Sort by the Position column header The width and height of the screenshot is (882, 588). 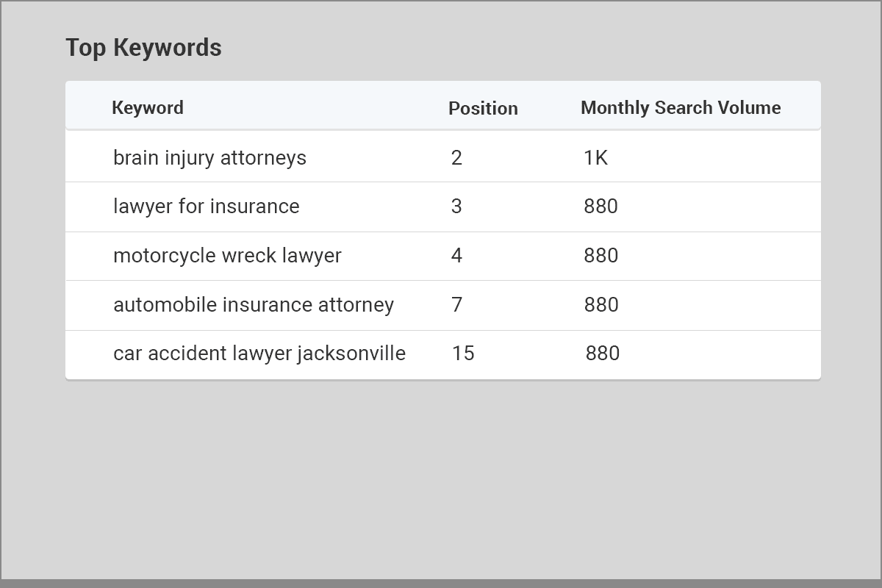tap(483, 108)
